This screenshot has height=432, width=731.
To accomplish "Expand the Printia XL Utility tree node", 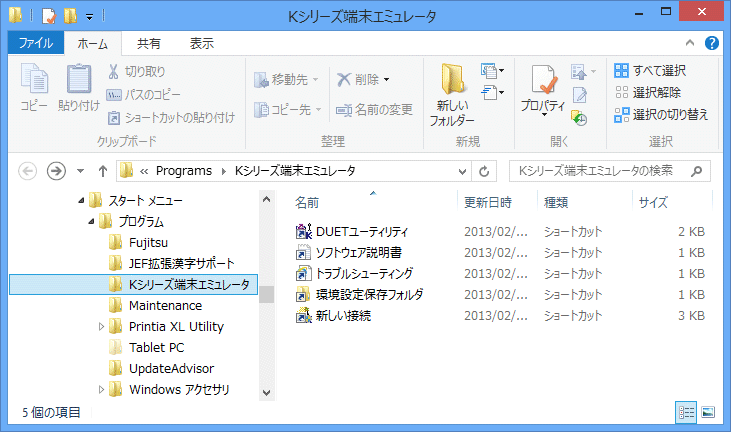I will click(102, 327).
